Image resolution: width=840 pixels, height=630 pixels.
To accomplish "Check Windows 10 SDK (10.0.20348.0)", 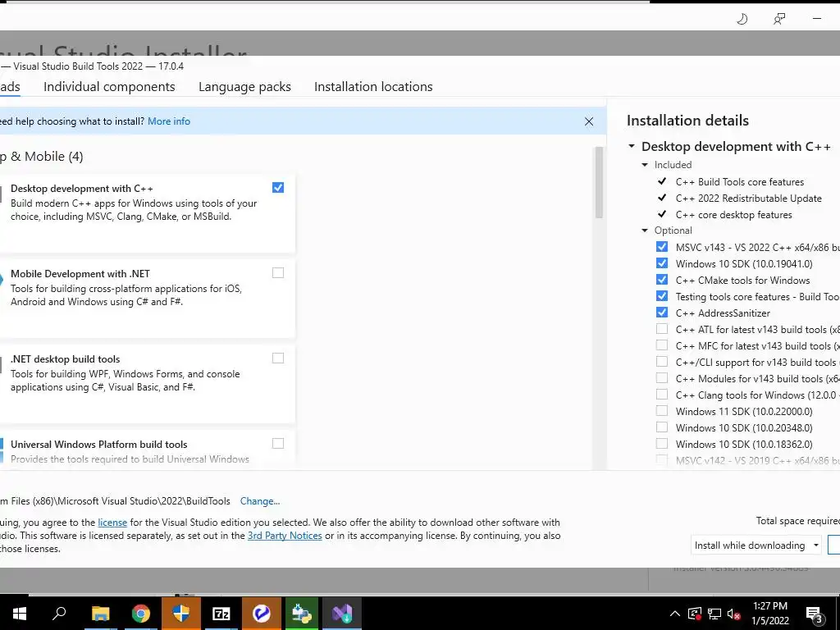I will (662, 427).
